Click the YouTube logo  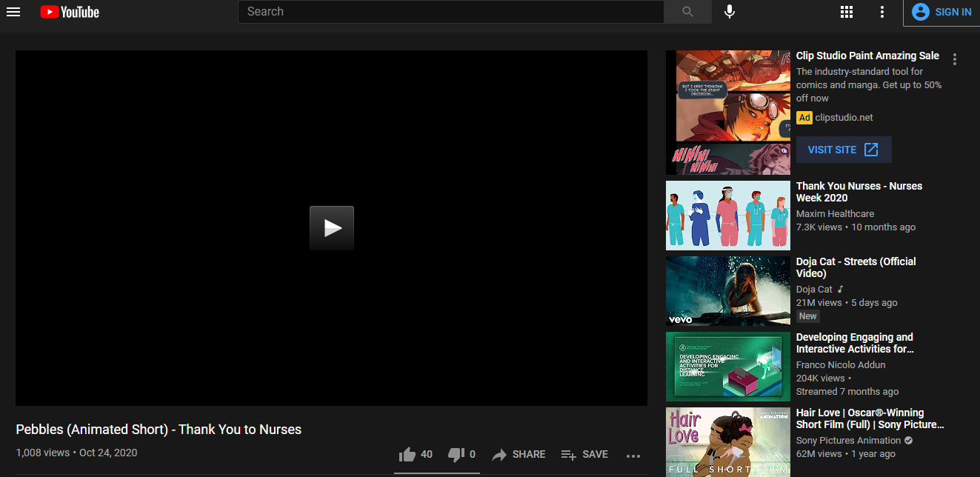pos(70,12)
